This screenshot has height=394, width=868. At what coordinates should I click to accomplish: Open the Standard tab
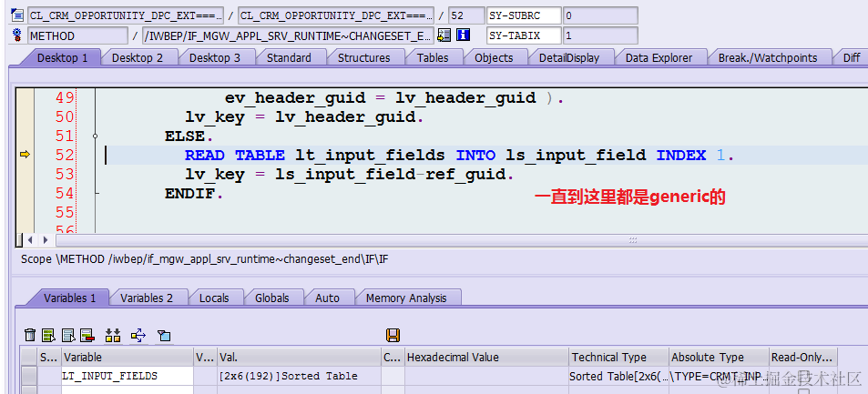pos(289,57)
